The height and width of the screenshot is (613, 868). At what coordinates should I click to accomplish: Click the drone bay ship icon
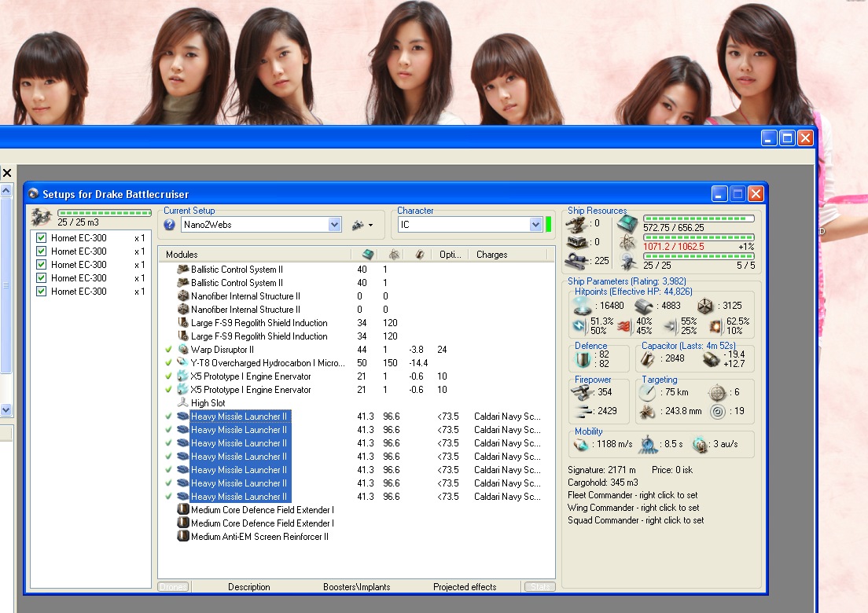click(x=42, y=217)
